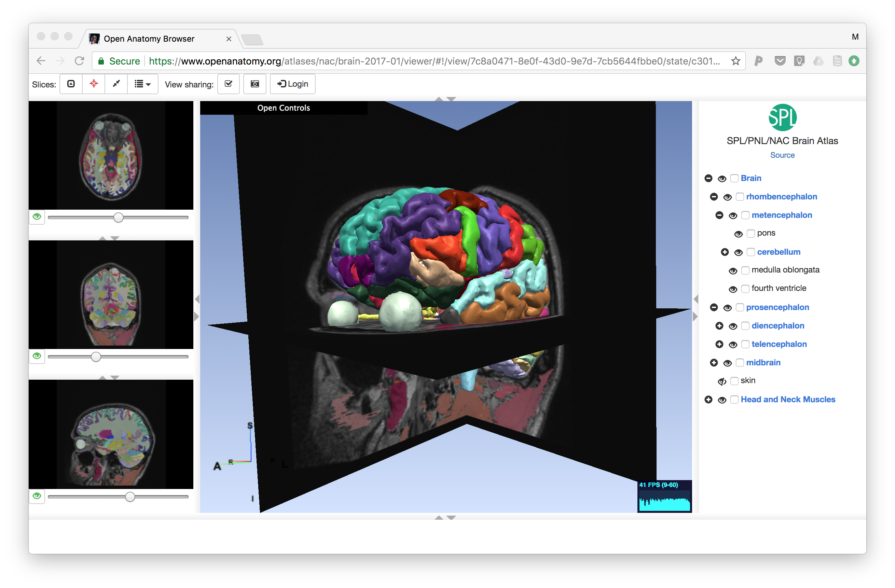Screen dimensions: 895x588
Task: Click the Source link under SPL/PNL/NAC
Action: 782,155
